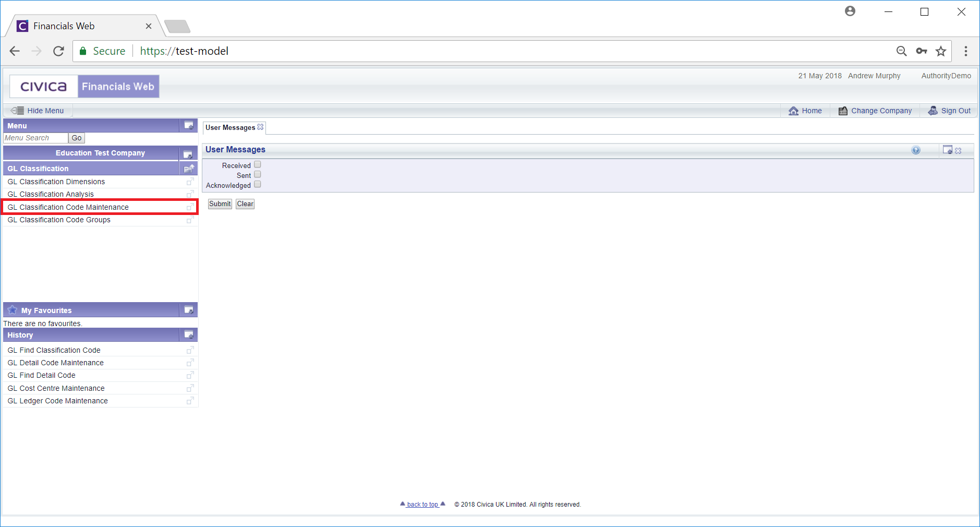The width and height of the screenshot is (980, 527).
Task: Click the Hide Menu icon
Action: pyautogui.click(x=17, y=111)
